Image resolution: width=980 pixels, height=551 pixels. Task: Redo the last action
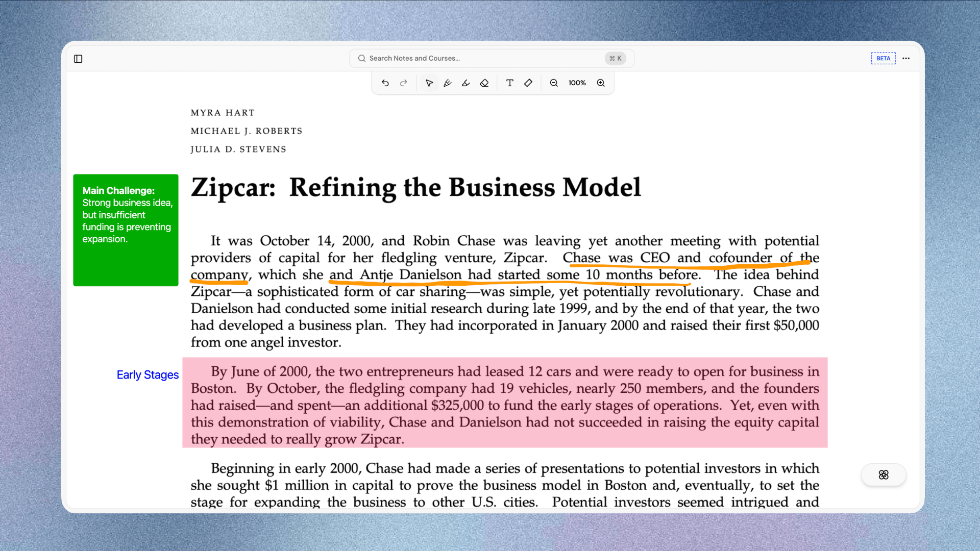point(404,83)
